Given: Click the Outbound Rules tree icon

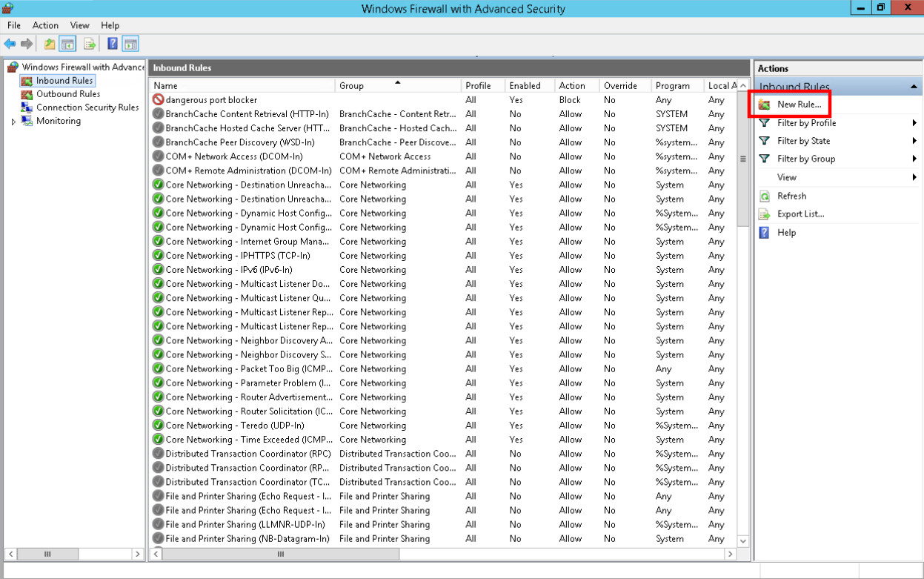Looking at the screenshot, I should click(x=27, y=94).
